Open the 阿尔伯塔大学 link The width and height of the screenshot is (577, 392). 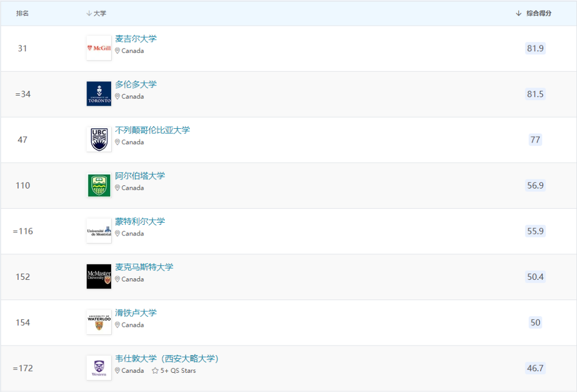pyautogui.click(x=140, y=176)
